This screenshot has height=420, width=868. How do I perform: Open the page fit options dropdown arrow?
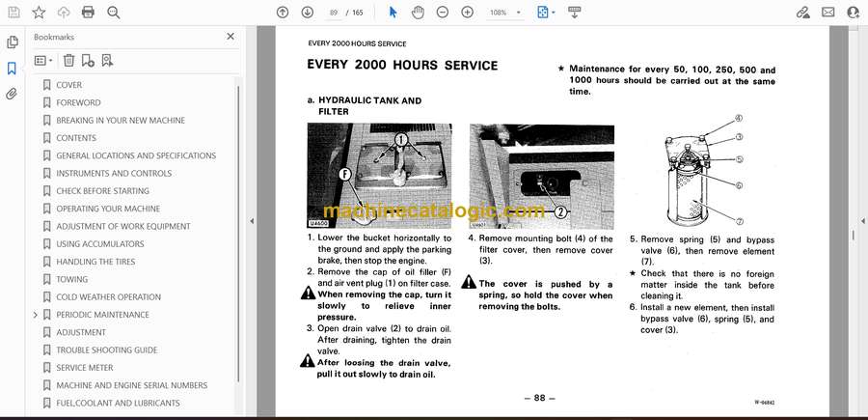coord(554,13)
